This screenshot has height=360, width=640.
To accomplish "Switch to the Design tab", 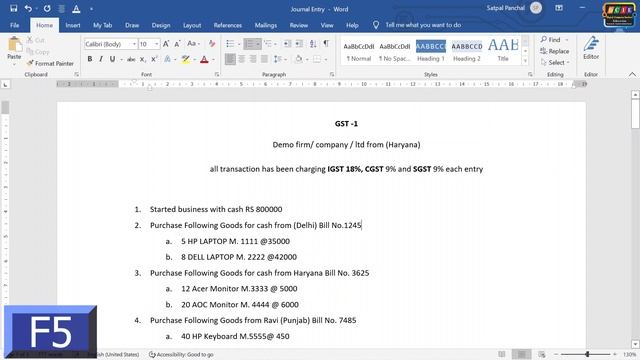I will tap(161, 25).
